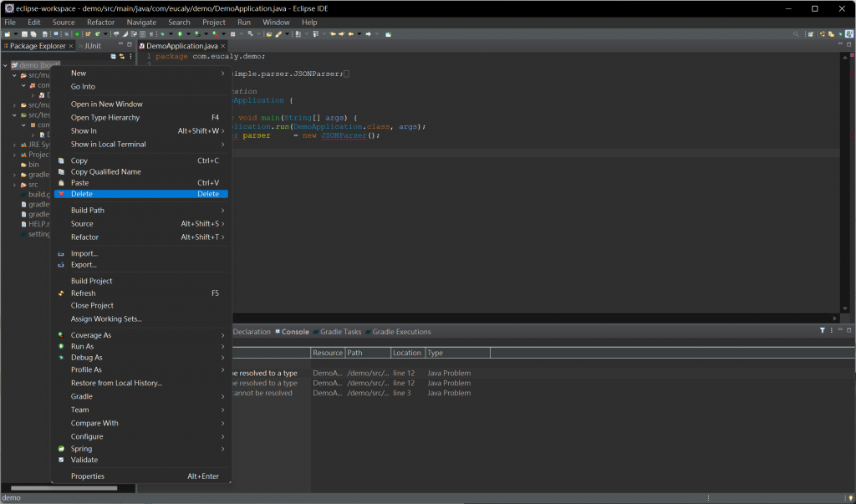Open Package Explorer view menu (three dots)

pyautogui.click(x=130, y=56)
